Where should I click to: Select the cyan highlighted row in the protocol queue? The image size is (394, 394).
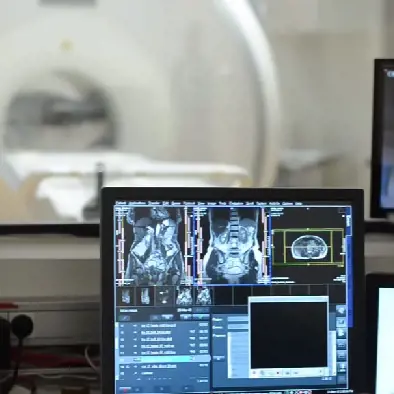pos(164,359)
